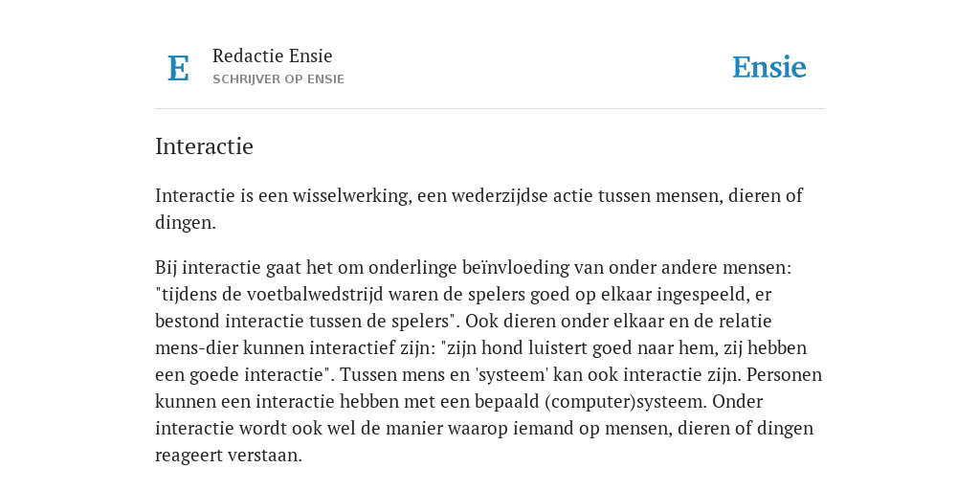The width and height of the screenshot is (980, 490).
Task: Click the word 'Personen' in the paragraph
Action: coord(785,374)
